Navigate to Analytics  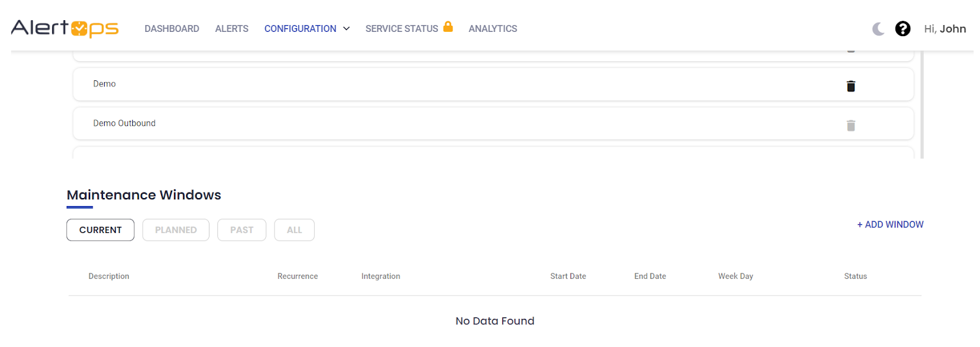(x=492, y=29)
